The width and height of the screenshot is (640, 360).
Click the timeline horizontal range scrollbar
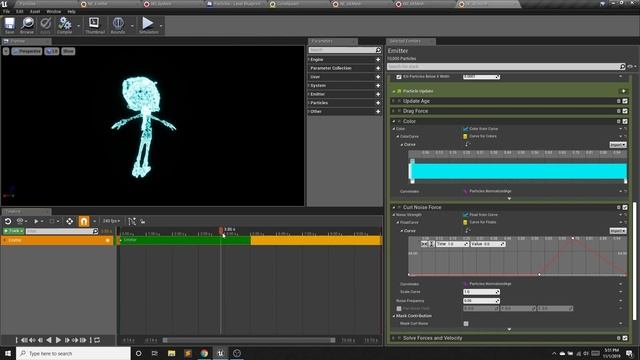tap(249, 340)
